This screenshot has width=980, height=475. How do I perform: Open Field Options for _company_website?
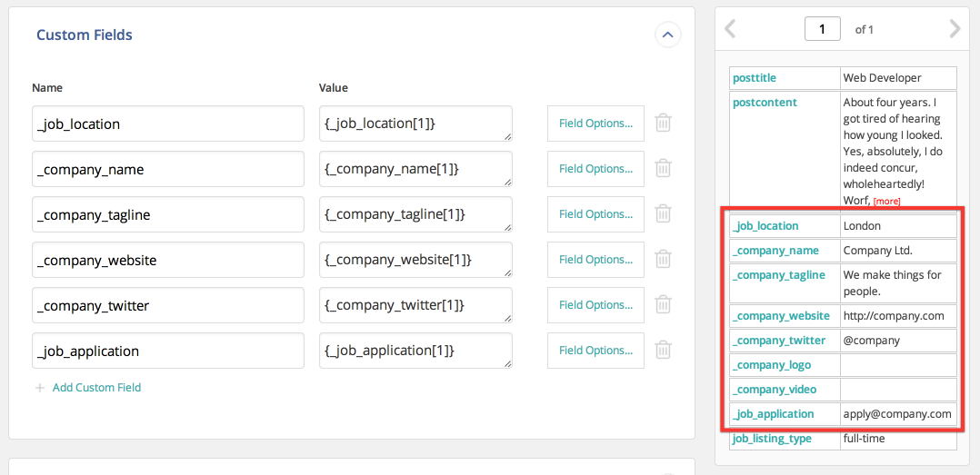(595, 260)
